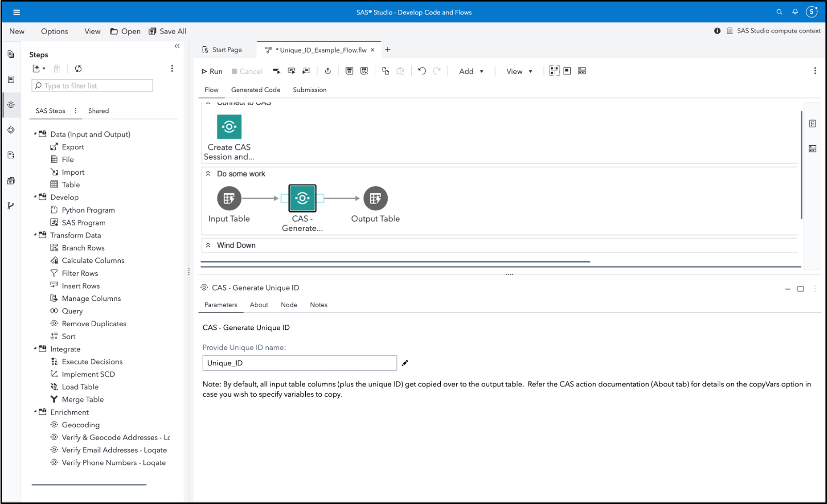Open Steps panel more options menu
Viewport: 827px width, 504px height.
pyautogui.click(x=172, y=69)
